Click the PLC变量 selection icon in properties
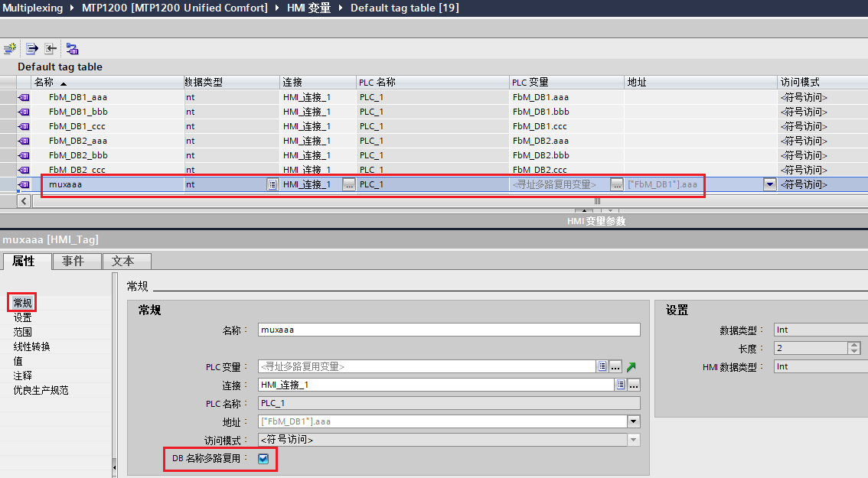 pyautogui.click(x=602, y=366)
